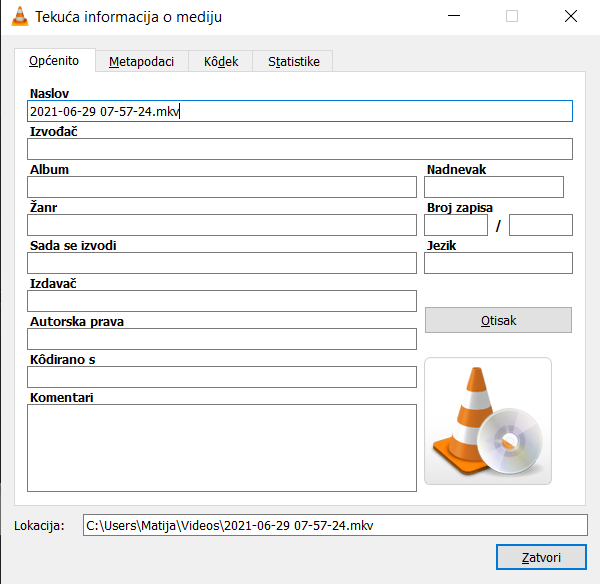Click the first Broj zapisa field
This screenshot has height=584, width=600.
[456, 225]
